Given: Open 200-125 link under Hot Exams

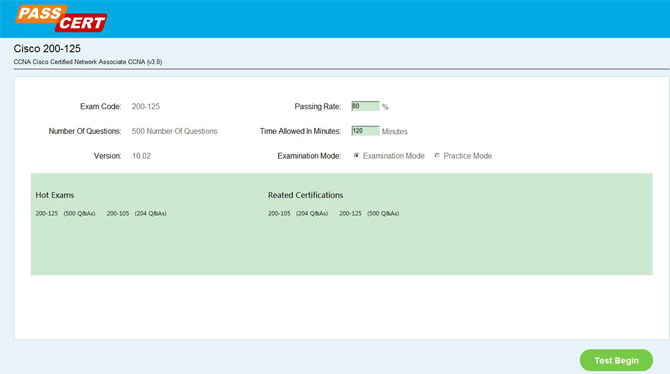Looking at the screenshot, I should [47, 213].
